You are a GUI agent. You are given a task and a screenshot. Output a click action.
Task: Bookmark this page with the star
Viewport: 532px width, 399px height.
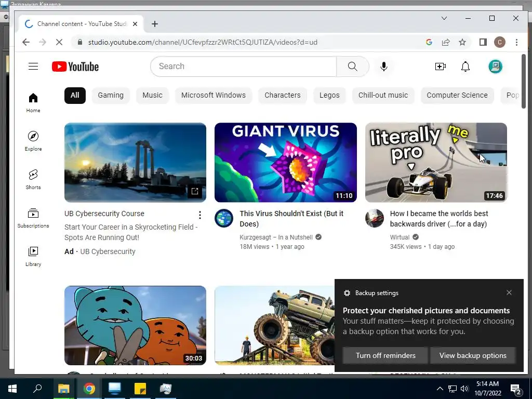click(x=462, y=42)
